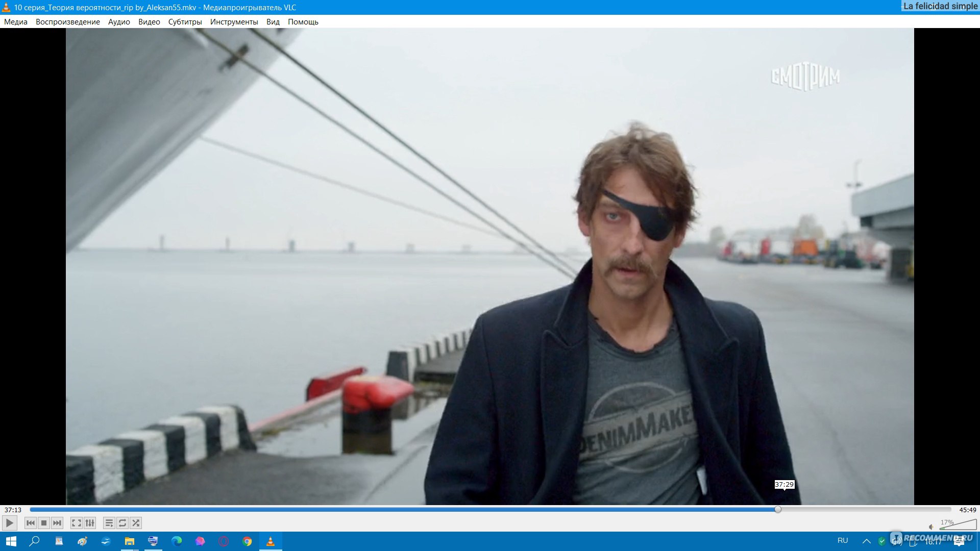Expand hidden system tray icons

(867, 541)
